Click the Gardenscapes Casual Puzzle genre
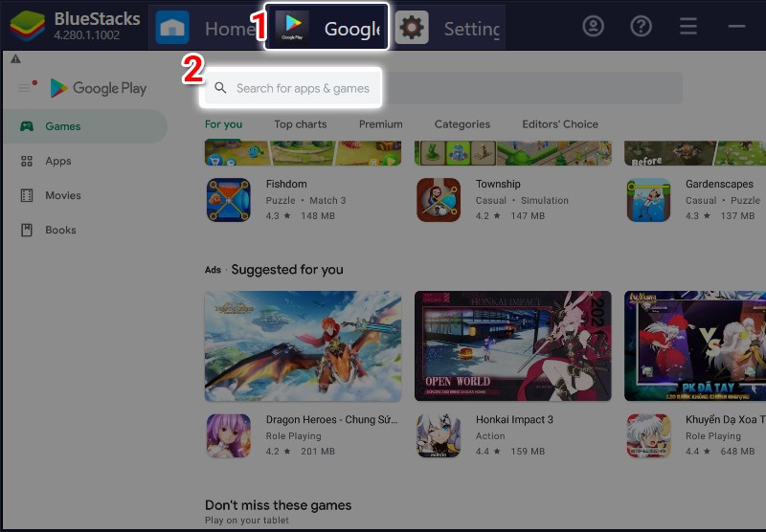 point(723,200)
